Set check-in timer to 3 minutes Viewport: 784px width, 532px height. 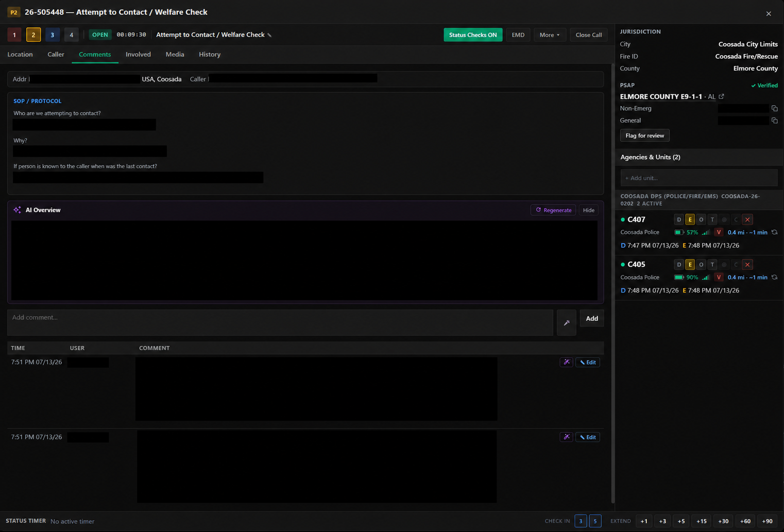click(581, 521)
